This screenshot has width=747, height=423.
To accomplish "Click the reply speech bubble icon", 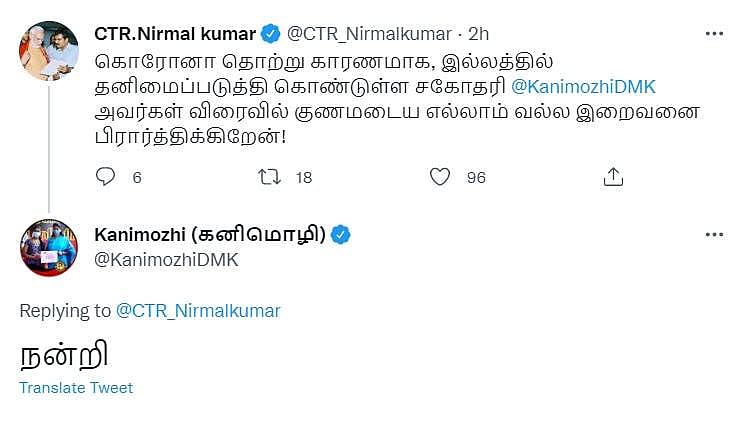I will click(106, 177).
